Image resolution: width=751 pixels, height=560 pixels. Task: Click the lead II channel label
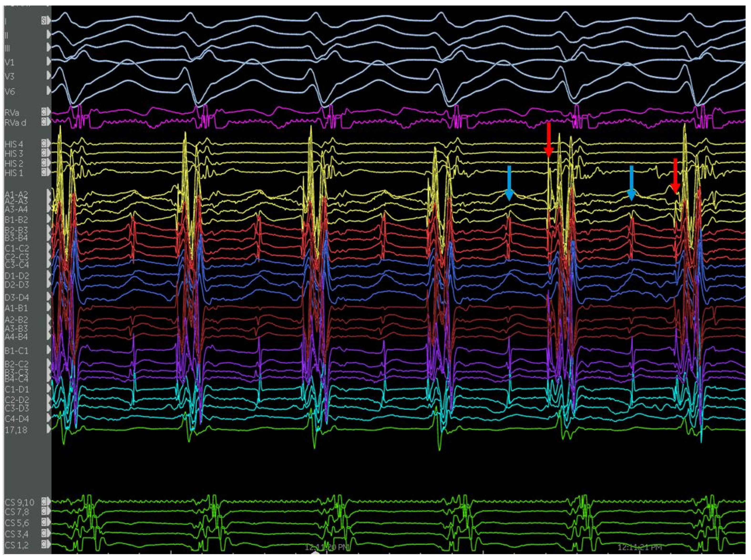tap(6, 35)
